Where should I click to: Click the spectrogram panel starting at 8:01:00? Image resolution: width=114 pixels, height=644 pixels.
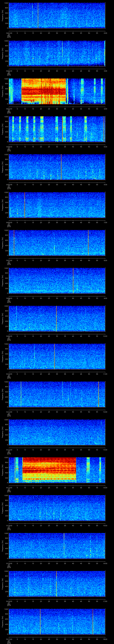click(57, 16)
